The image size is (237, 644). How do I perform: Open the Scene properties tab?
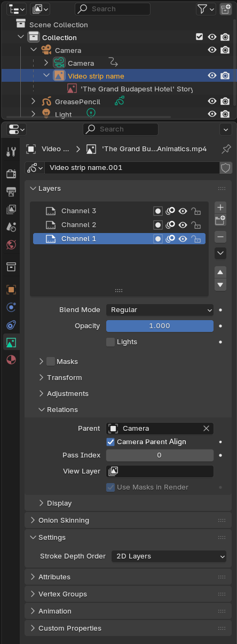click(x=11, y=227)
